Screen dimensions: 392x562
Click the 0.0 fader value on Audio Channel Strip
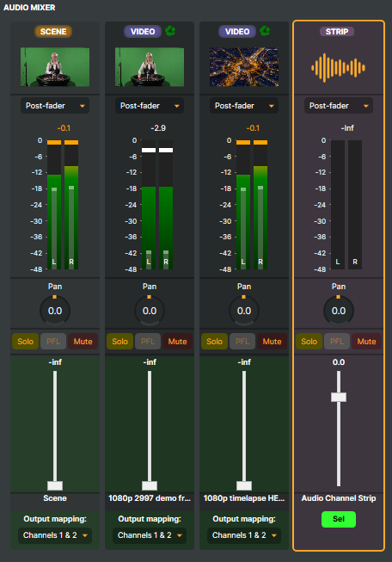(x=339, y=362)
